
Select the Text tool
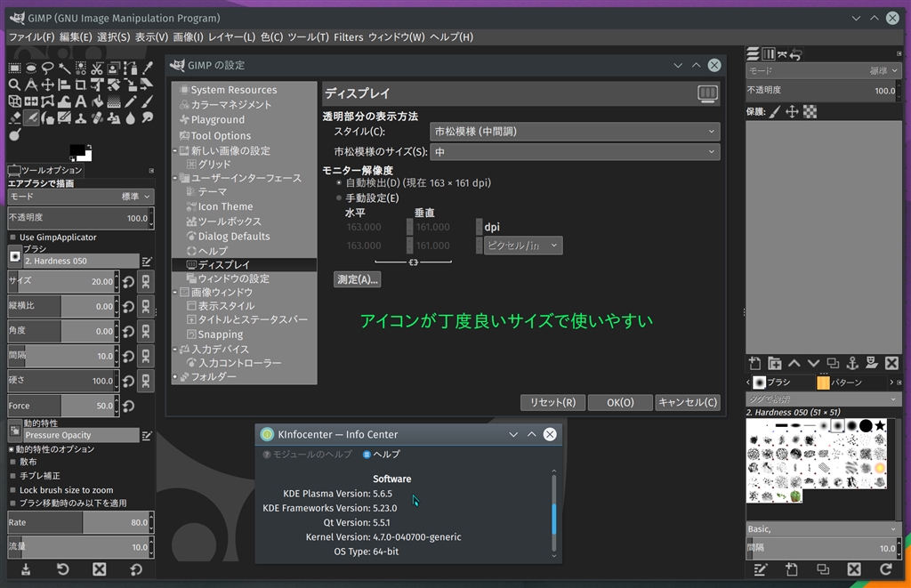pyautogui.click(x=81, y=101)
